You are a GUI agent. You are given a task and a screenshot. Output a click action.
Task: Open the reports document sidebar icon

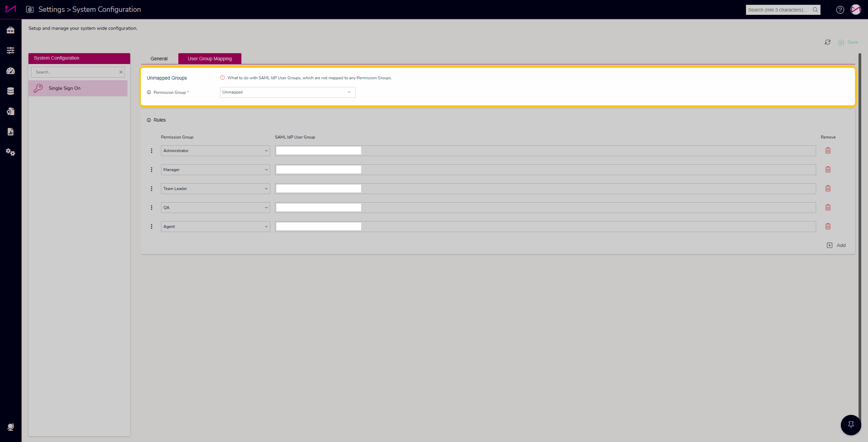[11, 132]
